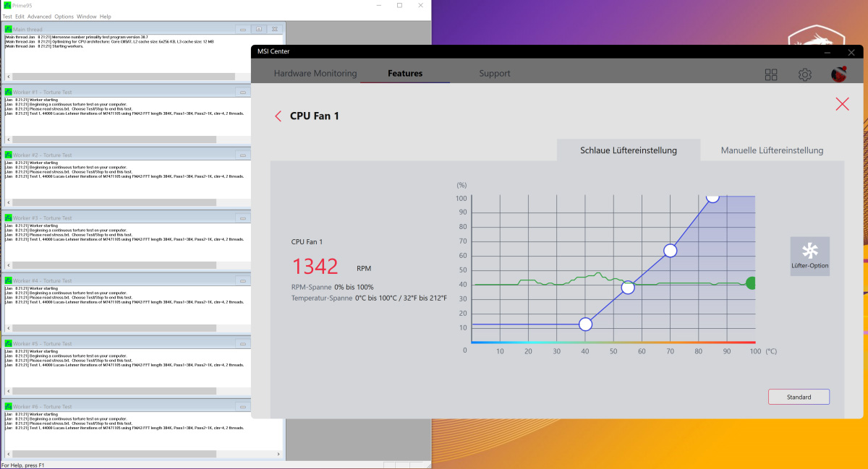Click the green current-speed marker on the graph
Image resolution: width=868 pixels, height=469 pixels.
click(751, 283)
